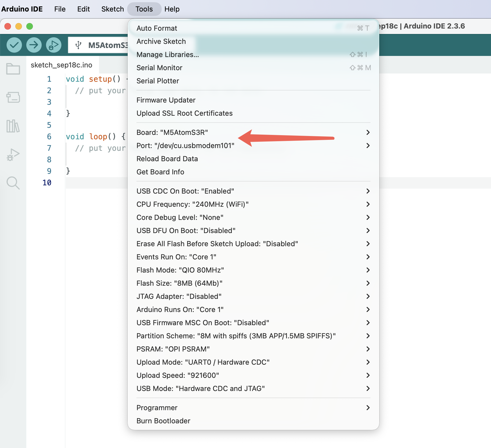Image resolution: width=491 pixels, height=448 pixels.
Task: Expand Flash Mode submenu
Action: click(x=253, y=270)
